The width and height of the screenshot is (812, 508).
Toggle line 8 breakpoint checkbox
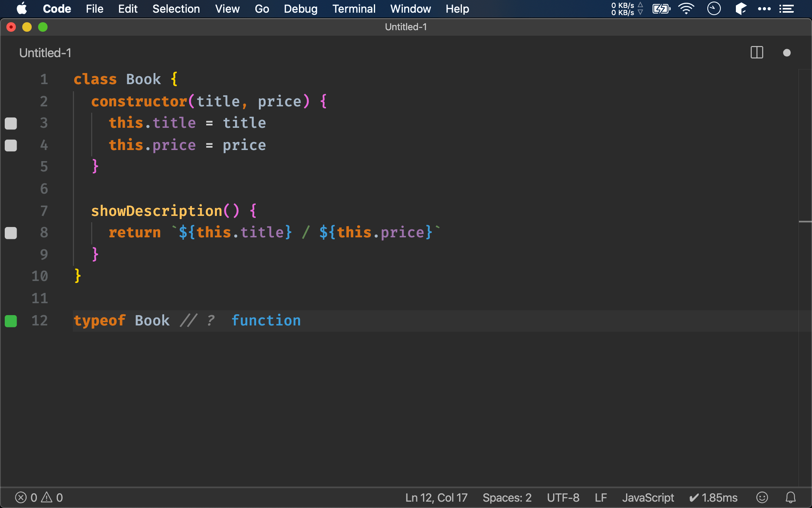[11, 232]
